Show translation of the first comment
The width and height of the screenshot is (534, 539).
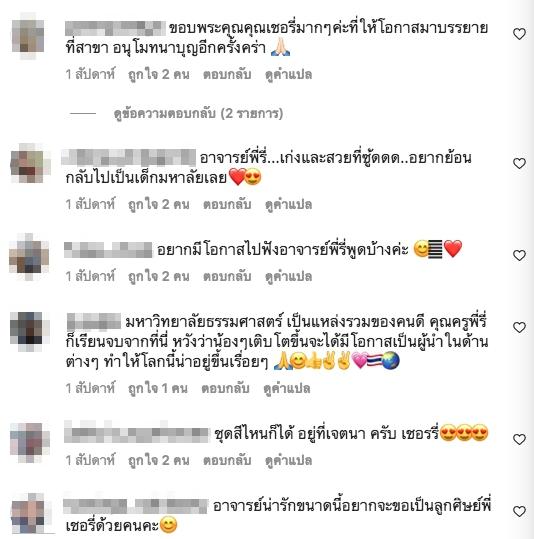tap(288, 74)
